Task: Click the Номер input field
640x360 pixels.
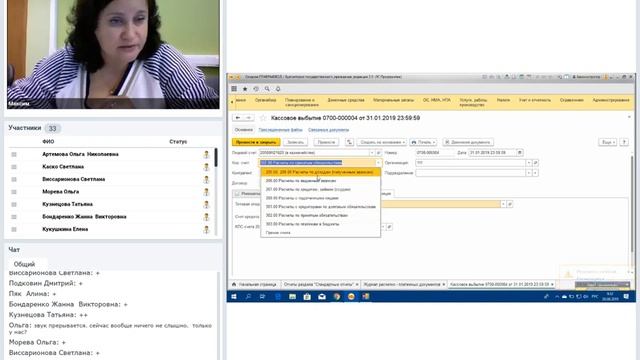Action: tap(434, 152)
